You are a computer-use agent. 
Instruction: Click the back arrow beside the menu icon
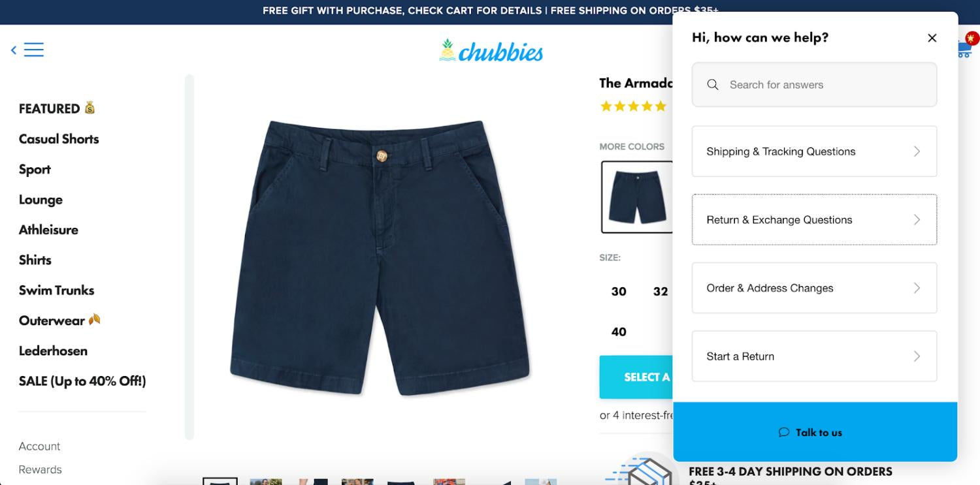click(x=14, y=50)
